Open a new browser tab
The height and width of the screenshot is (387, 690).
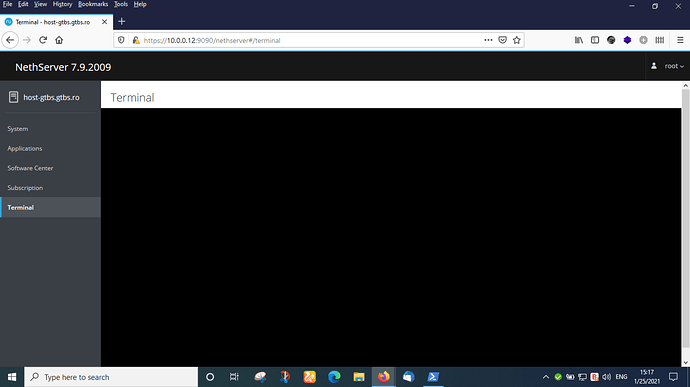(x=122, y=22)
